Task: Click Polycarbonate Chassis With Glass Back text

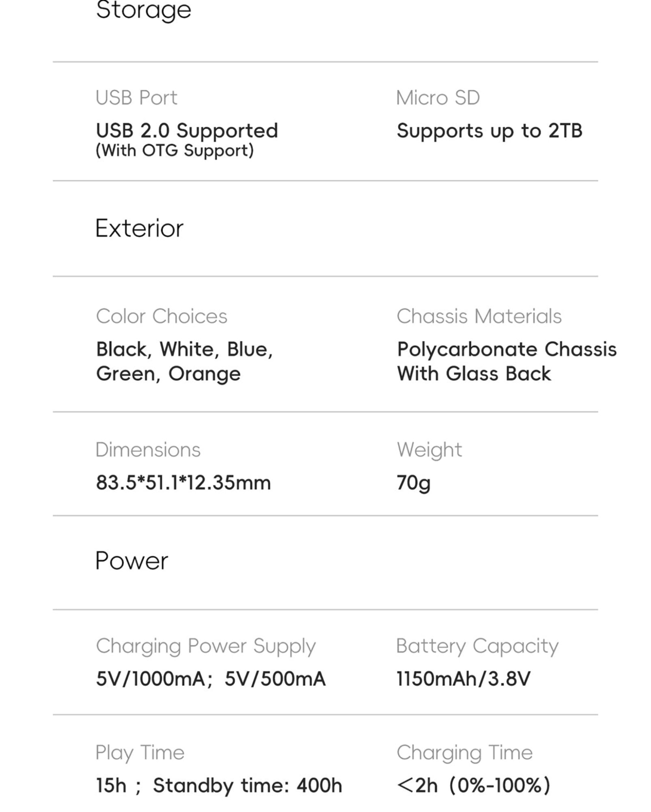Action: click(507, 361)
